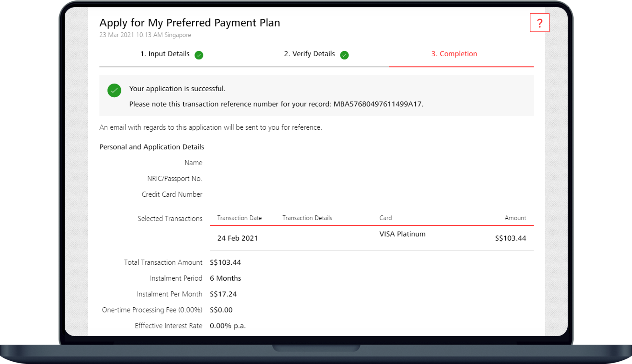Click the Personal and Application Details heading

tap(151, 147)
